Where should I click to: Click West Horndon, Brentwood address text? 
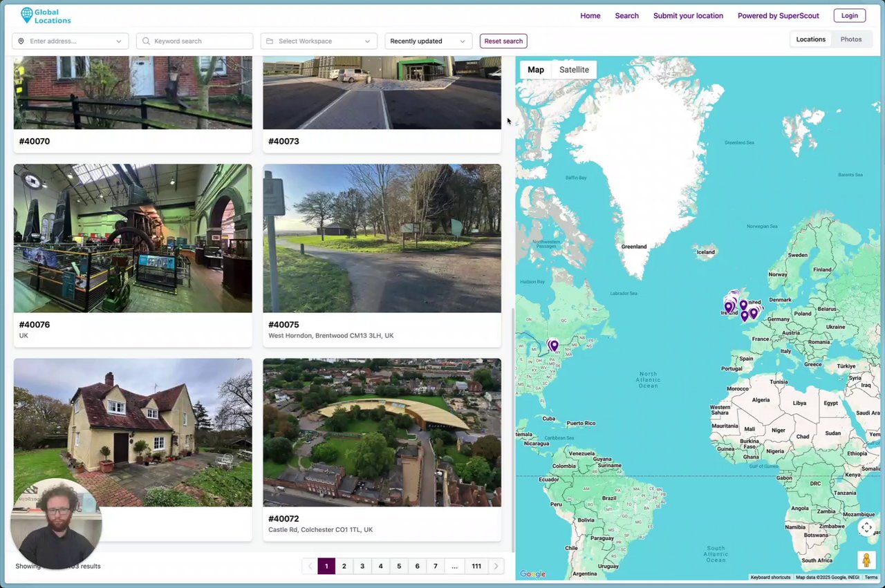(331, 336)
